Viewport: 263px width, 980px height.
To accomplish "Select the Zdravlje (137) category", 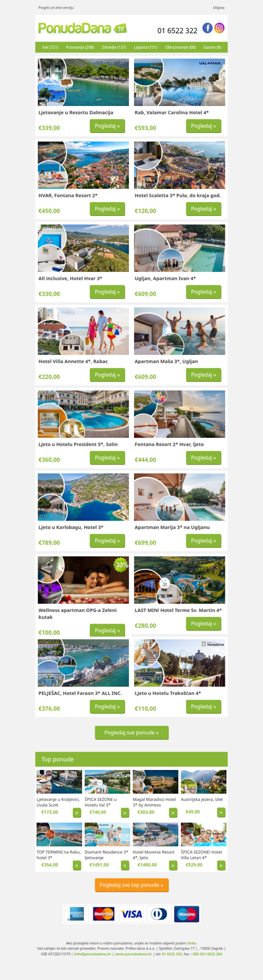I will point(114,47).
